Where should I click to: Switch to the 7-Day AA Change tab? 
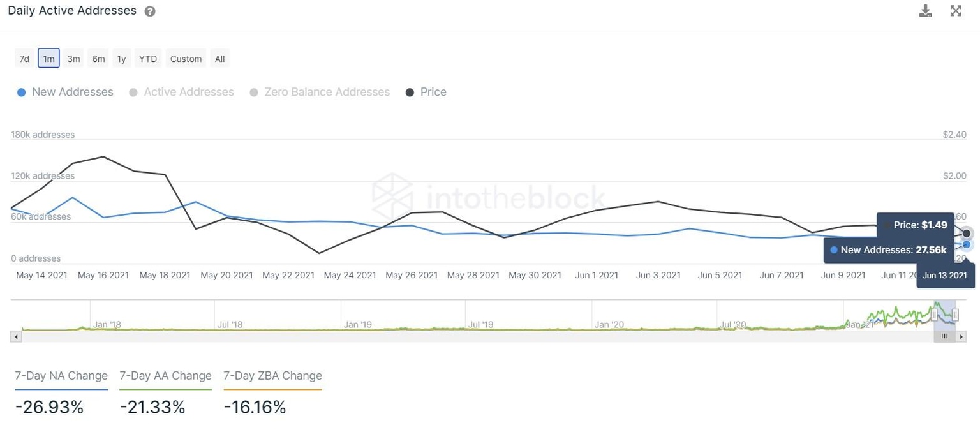point(165,376)
